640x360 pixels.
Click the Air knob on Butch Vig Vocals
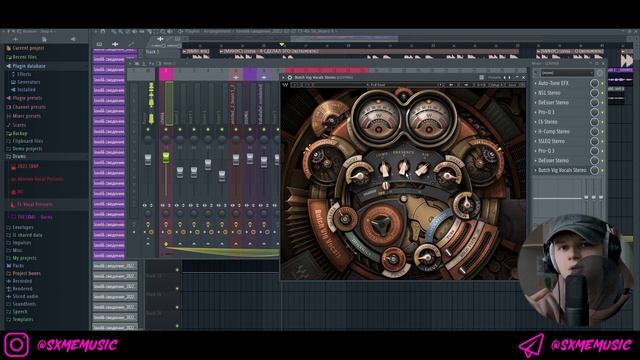point(422,169)
